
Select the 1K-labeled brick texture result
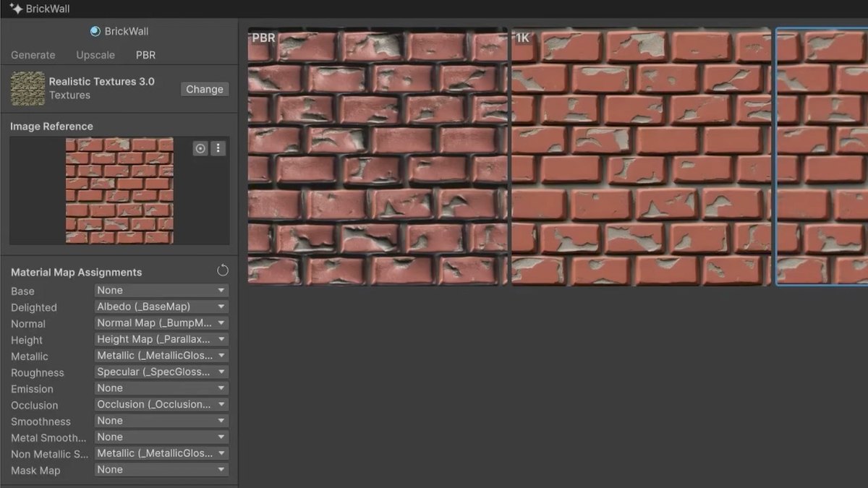click(x=642, y=156)
